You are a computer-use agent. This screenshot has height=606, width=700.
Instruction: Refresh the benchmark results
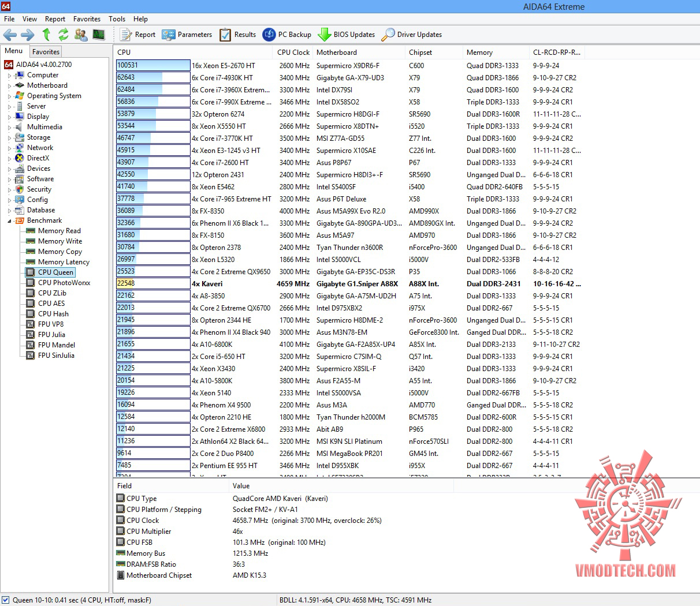point(64,35)
